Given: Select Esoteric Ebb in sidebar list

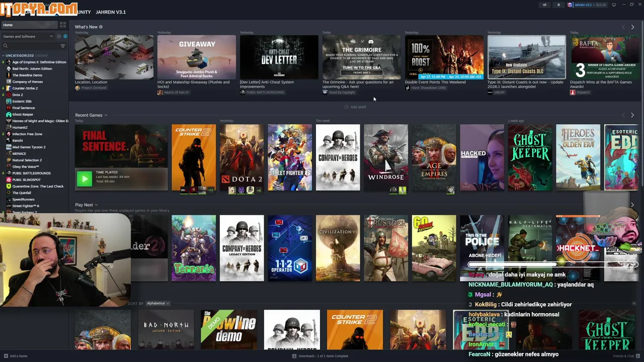Looking at the screenshot, I should click(x=22, y=102).
